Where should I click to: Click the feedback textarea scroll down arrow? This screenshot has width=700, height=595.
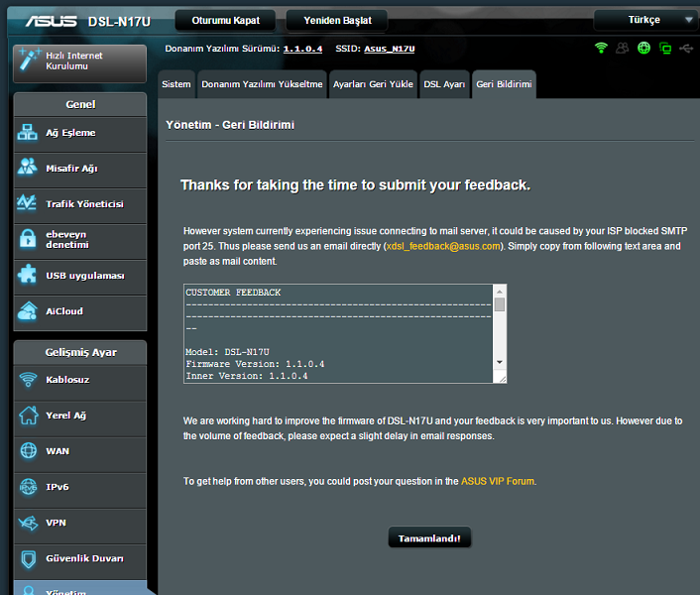coord(500,362)
